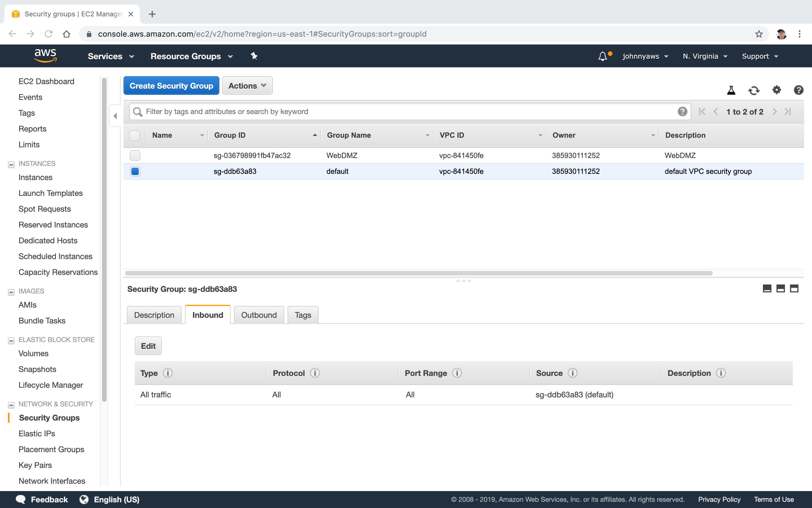Click the Feedback link in footer

pyautogui.click(x=49, y=499)
